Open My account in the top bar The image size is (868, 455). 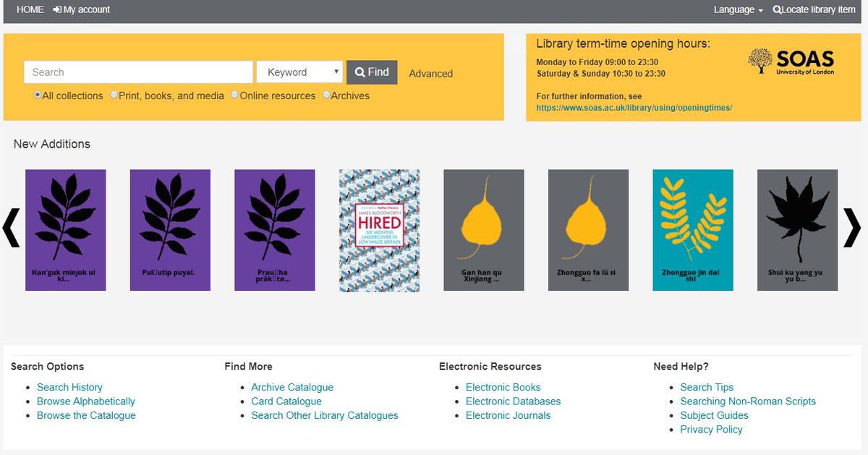click(82, 10)
